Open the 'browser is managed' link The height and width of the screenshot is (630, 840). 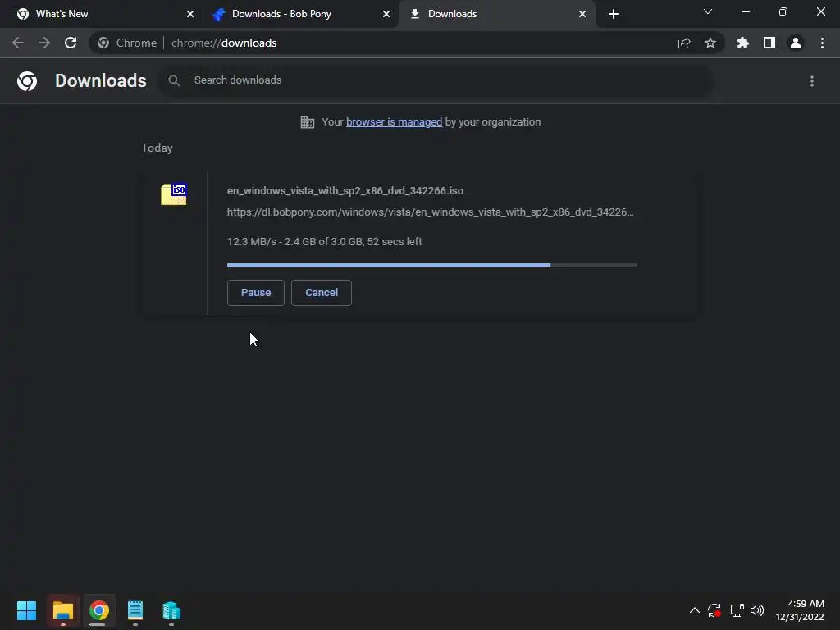pyautogui.click(x=395, y=121)
